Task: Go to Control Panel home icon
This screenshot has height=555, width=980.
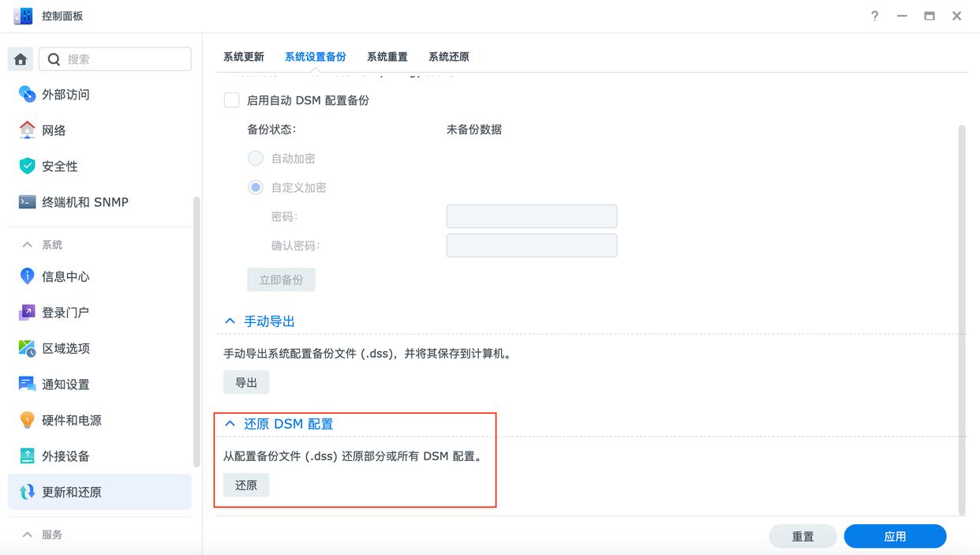Action: (x=21, y=59)
